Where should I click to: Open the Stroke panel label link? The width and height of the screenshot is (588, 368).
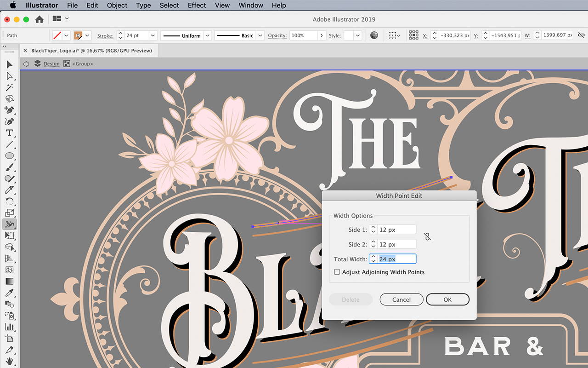[105, 35]
